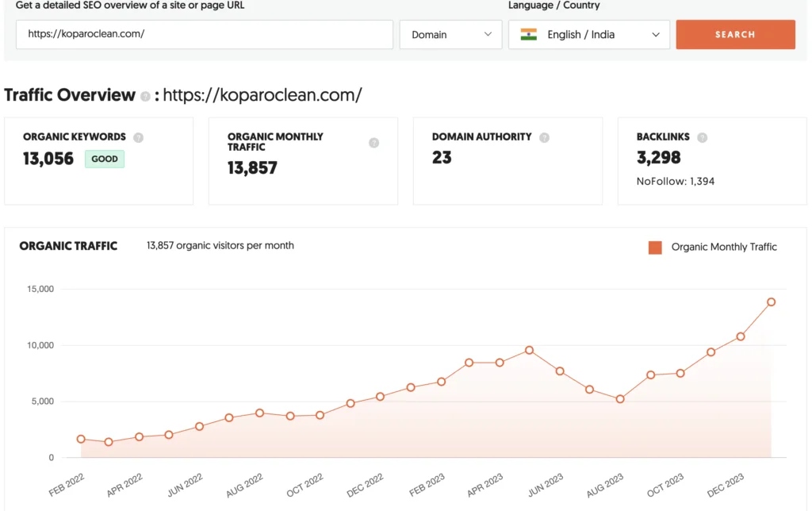The height and width of the screenshot is (511, 812).
Task: Click the help icon beside Backlinks
Action: 703,137
